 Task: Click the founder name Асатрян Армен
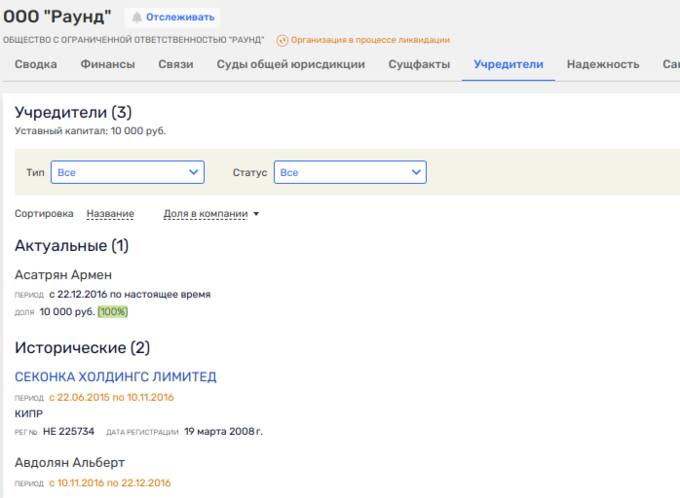point(63,275)
